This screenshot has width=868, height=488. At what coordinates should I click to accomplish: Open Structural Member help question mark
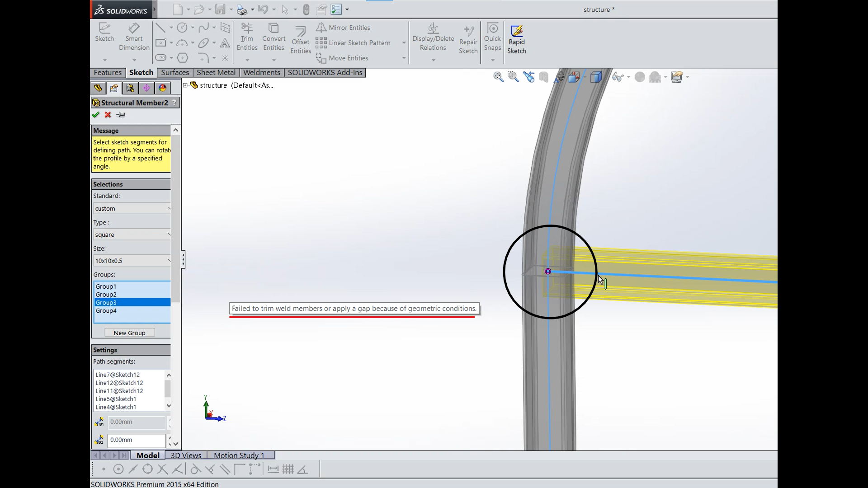174,103
